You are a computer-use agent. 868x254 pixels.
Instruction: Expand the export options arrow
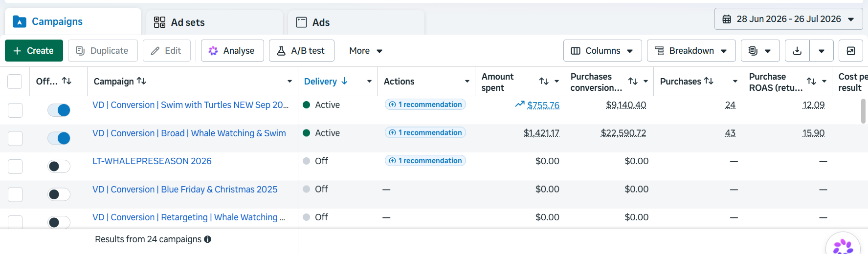(x=822, y=51)
